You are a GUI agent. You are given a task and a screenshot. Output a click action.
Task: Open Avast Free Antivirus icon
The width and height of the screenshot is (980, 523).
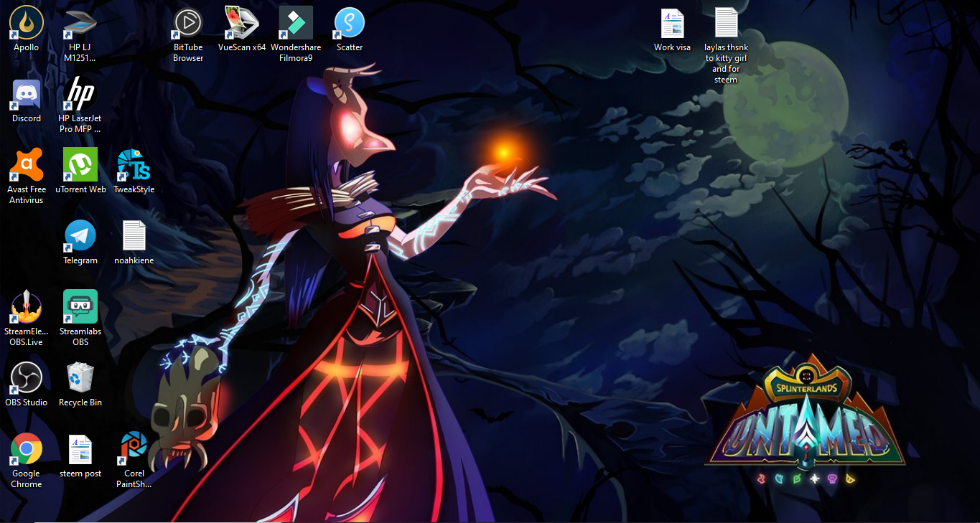tap(27, 164)
